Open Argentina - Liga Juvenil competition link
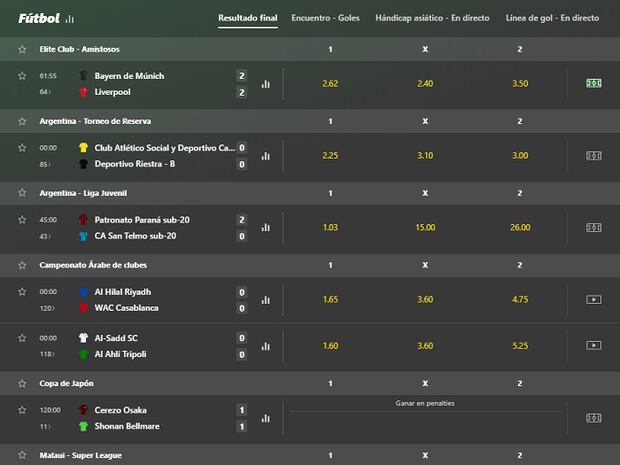The width and height of the screenshot is (620, 465). coord(83,192)
